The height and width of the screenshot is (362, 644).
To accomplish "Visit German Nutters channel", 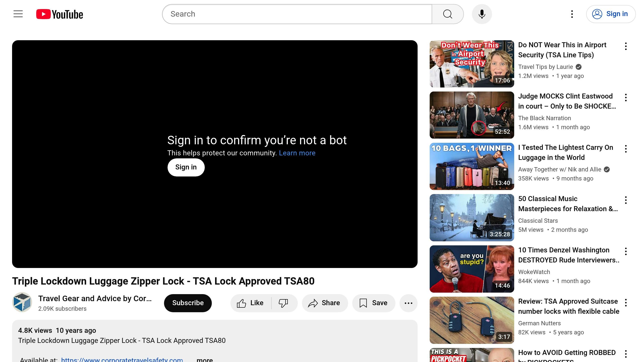I will [539, 323].
